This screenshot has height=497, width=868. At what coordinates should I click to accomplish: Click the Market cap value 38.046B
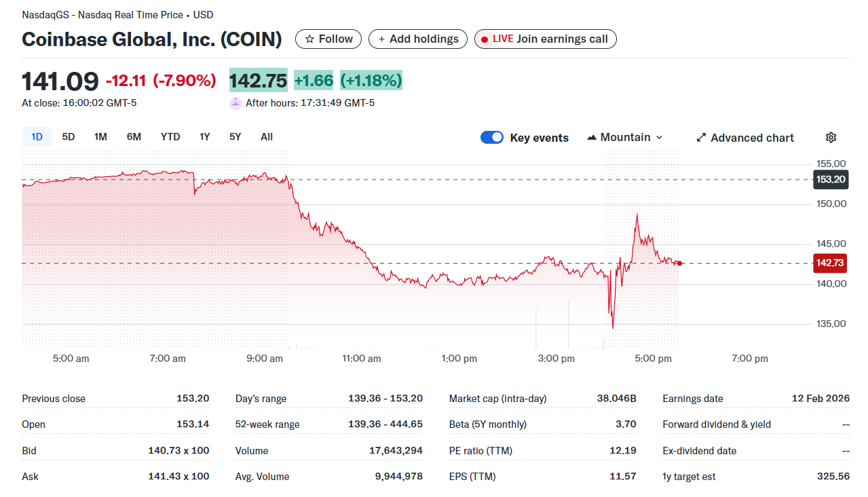[617, 399]
